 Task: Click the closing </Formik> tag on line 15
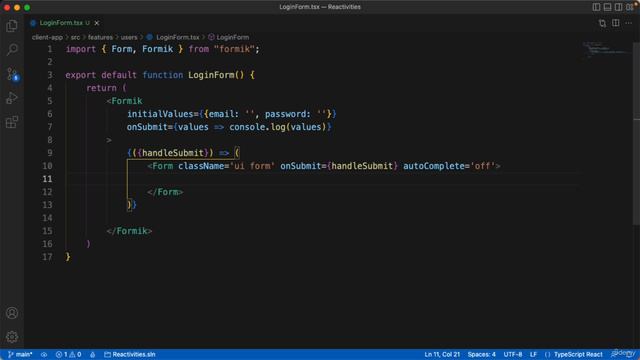click(129, 231)
